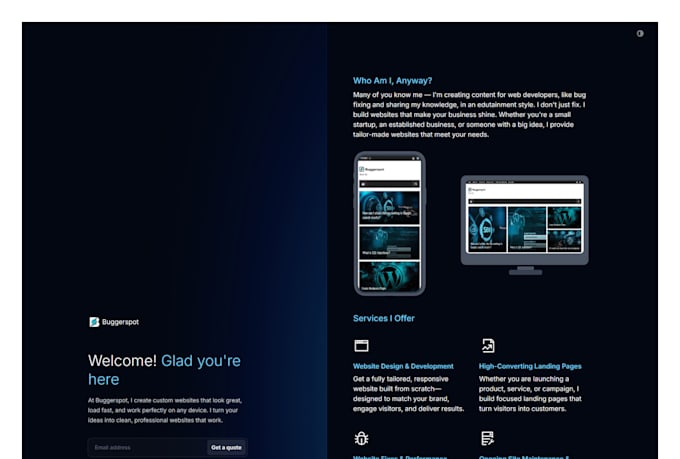Open the desktop monitor mockup image

pos(525,225)
